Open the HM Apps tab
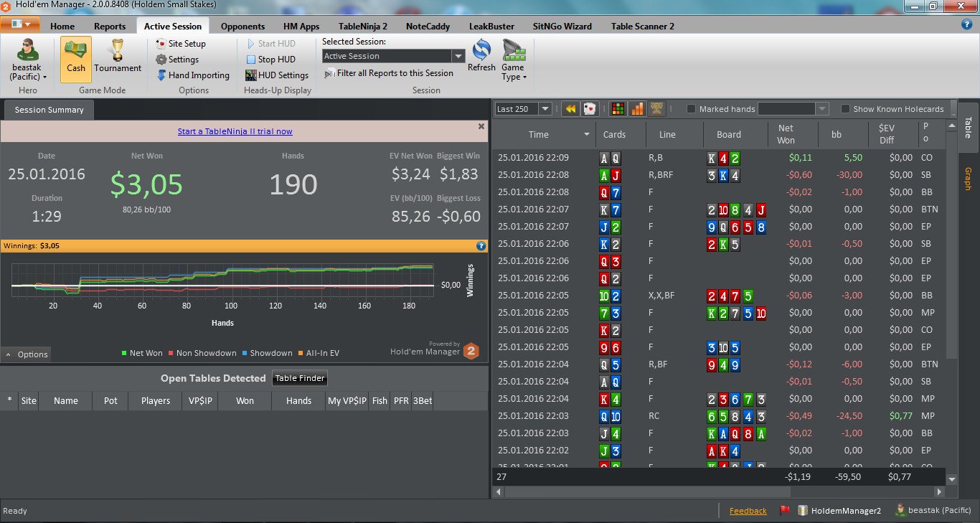Screen dimensions: 980x523 [301, 27]
